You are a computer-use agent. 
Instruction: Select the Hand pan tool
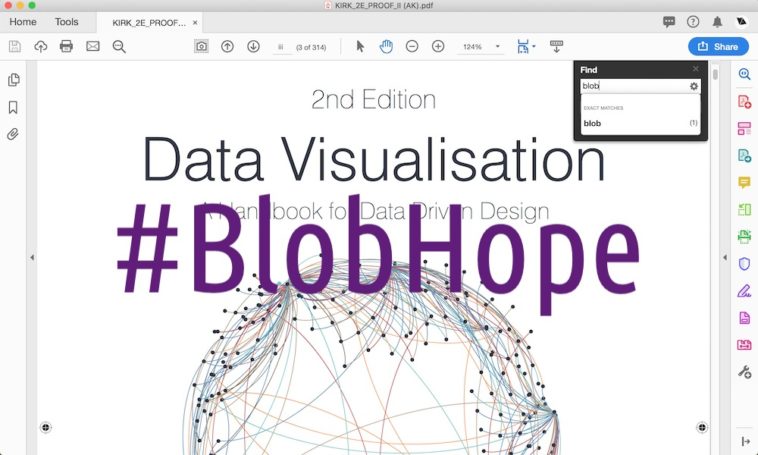coord(386,46)
